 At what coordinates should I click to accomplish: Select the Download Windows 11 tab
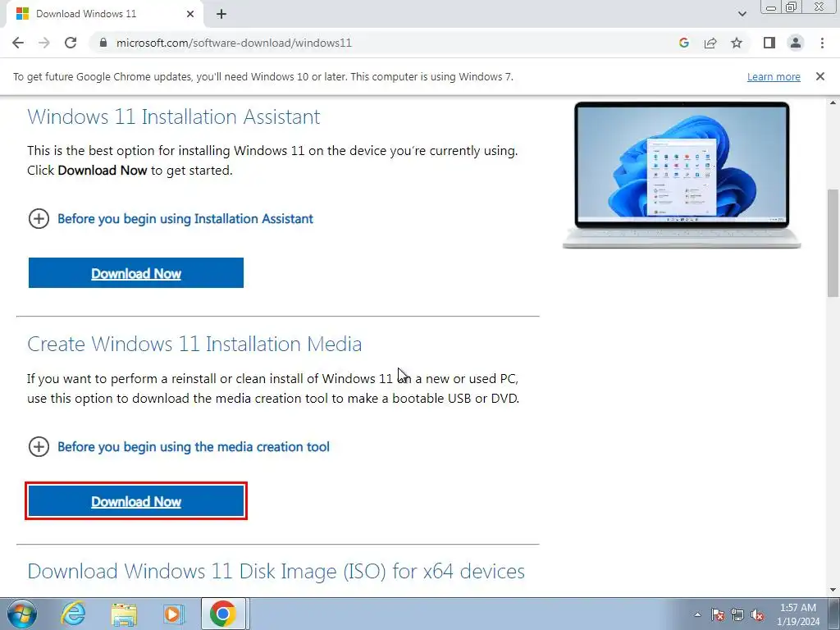tap(104, 14)
